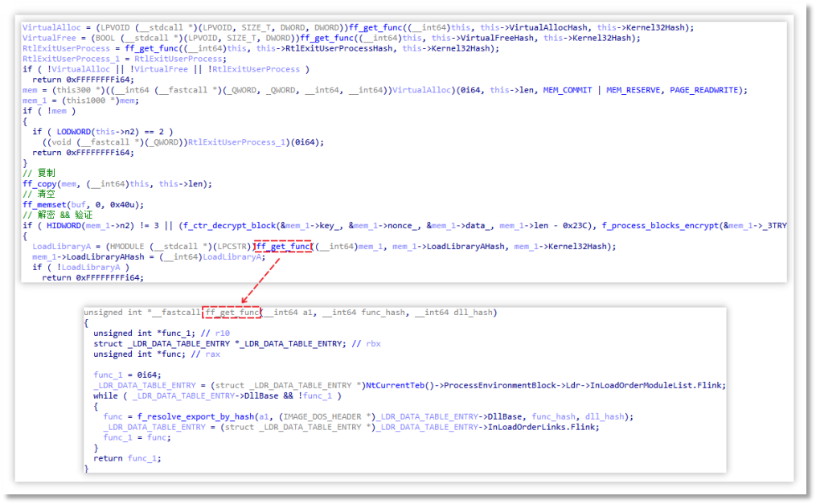Select the PAGE_READWRITE constant
This screenshot has width=816, height=504.
click(710, 89)
